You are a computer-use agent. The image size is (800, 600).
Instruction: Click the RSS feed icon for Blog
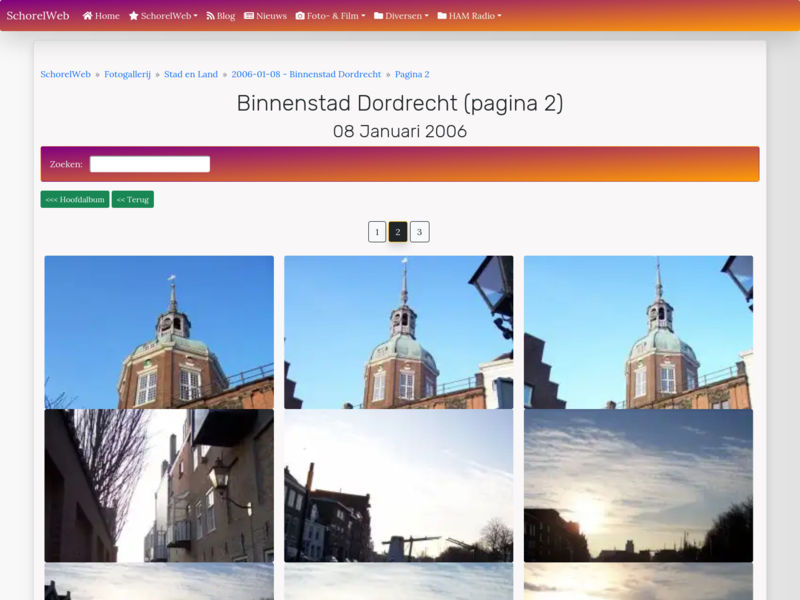point(210,16)
